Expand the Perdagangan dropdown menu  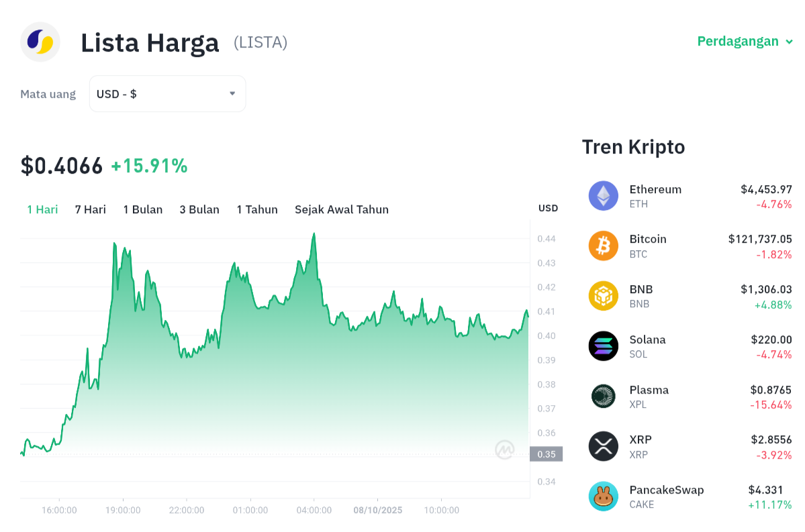[x=745, y=42]
